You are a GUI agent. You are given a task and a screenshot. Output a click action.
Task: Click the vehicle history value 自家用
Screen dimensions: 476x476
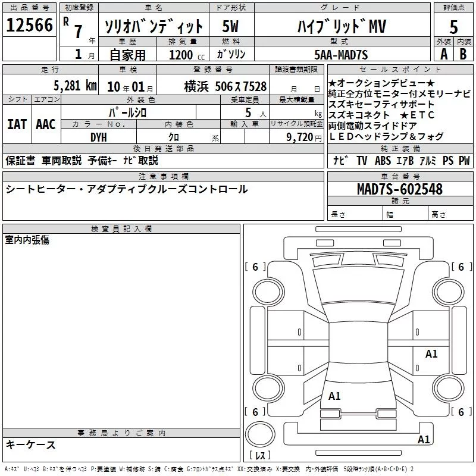click(x=127, y=55)
